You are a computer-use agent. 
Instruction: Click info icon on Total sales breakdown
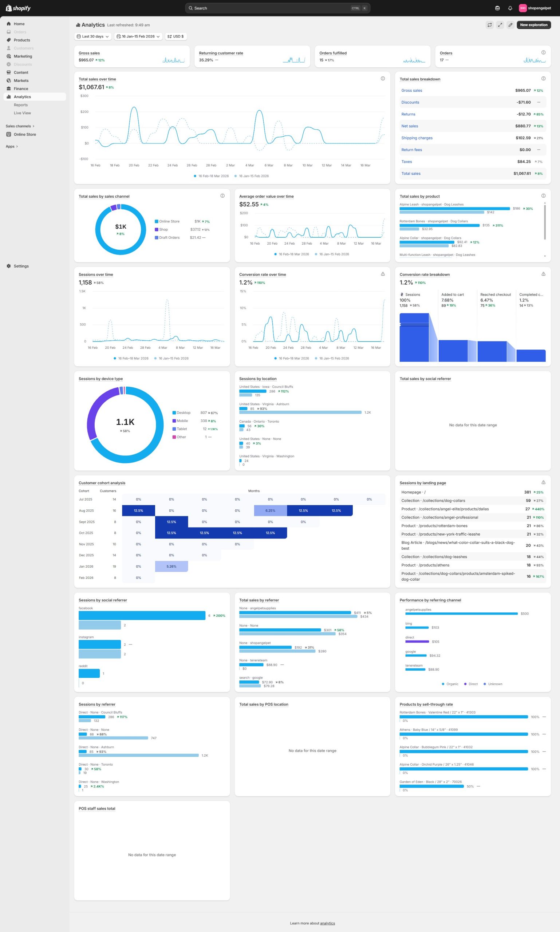[x=543, y=79]
